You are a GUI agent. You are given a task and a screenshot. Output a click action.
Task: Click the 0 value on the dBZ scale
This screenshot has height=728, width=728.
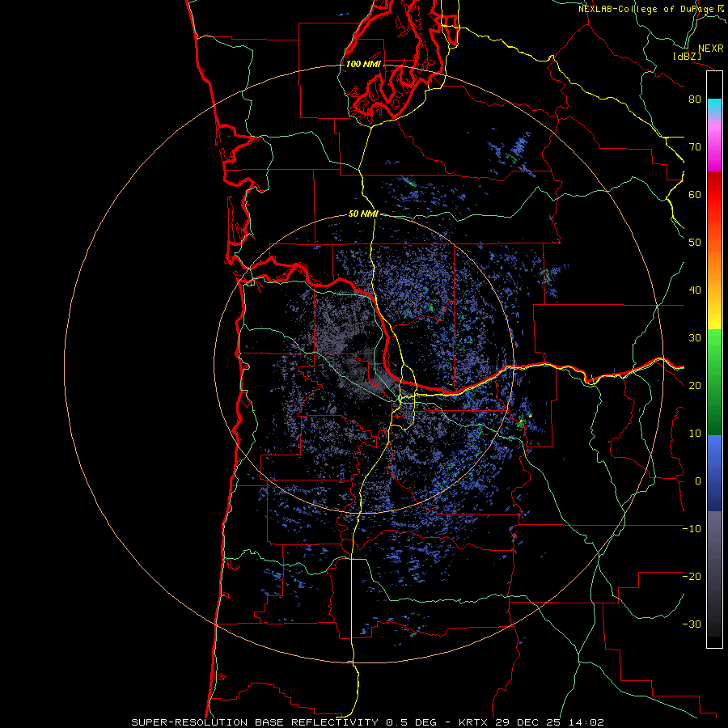[698, 481]
